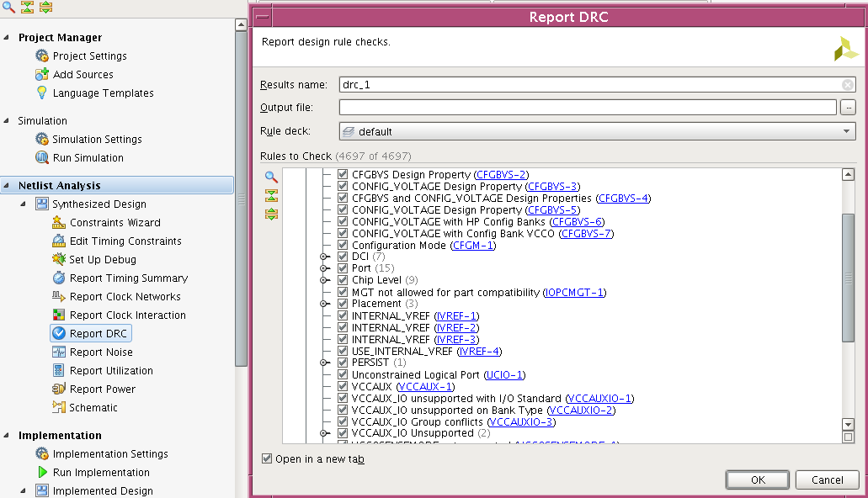868x498 pixels.
Task: Select Report Utilization in flow navigator
Action: pyautogui.click(x=111, y=370)
